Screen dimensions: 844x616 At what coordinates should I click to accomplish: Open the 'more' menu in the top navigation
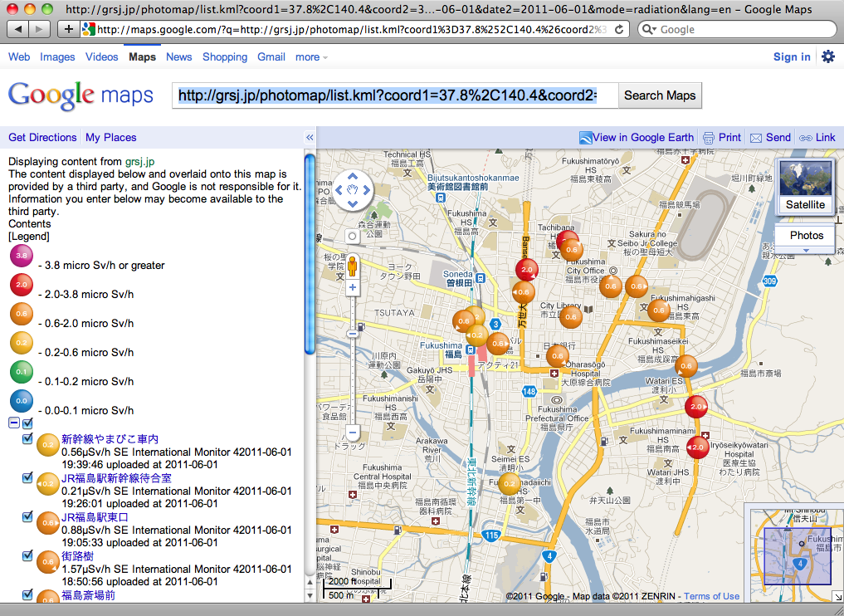[308, 56]
